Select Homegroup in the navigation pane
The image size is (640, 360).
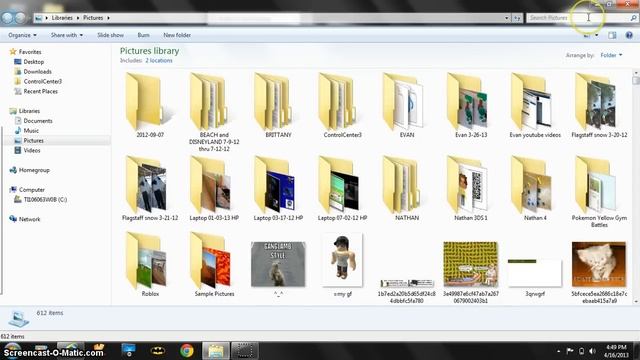coord(29,170)
